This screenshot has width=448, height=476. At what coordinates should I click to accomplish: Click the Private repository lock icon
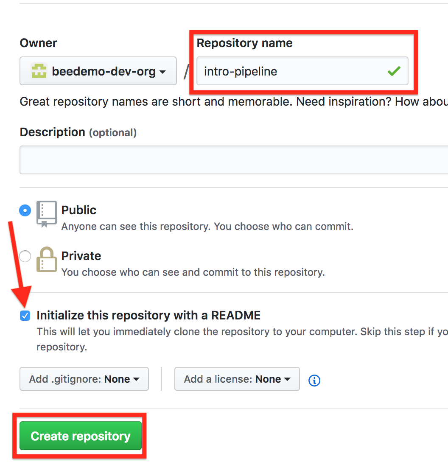(46, 259)
